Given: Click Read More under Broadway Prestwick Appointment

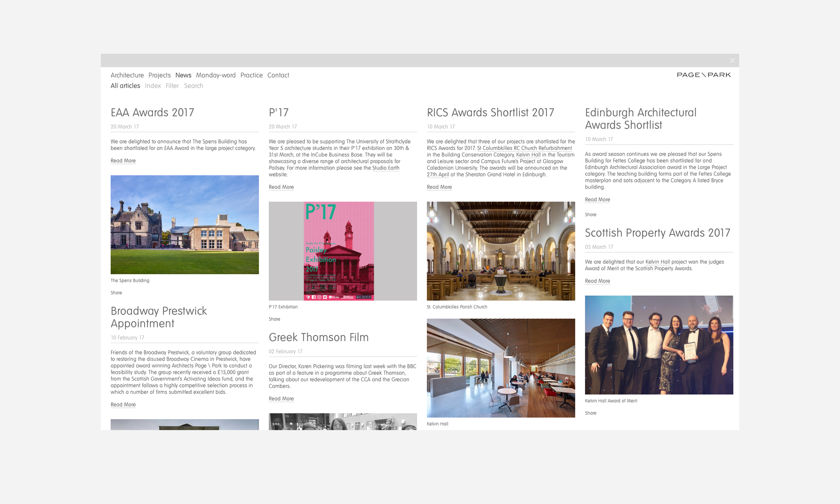Looking at the screenshot, I should click(123, 405).
